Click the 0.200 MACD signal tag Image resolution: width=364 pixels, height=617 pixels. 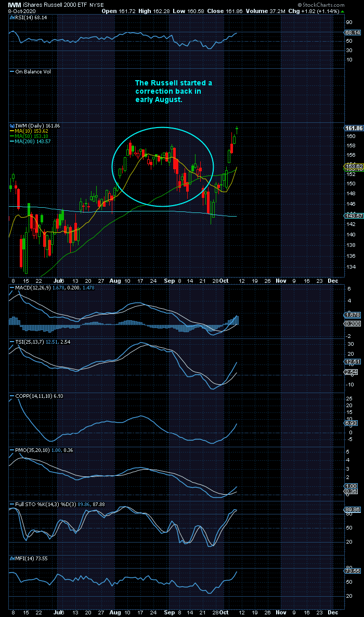click(x=353, y=323)
